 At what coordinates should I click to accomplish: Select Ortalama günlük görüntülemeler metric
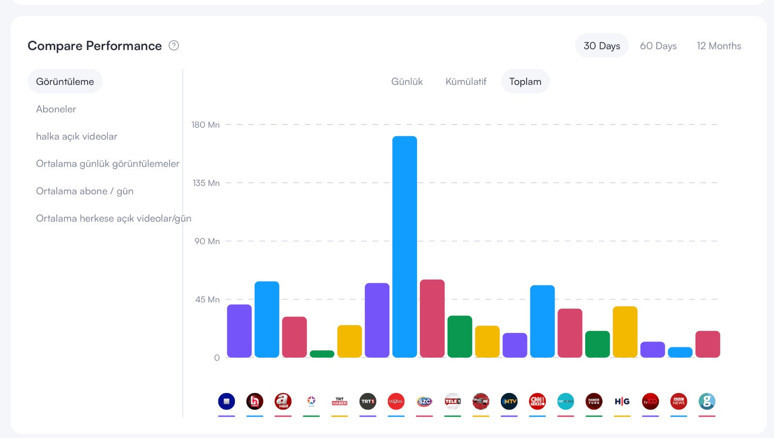108,164
